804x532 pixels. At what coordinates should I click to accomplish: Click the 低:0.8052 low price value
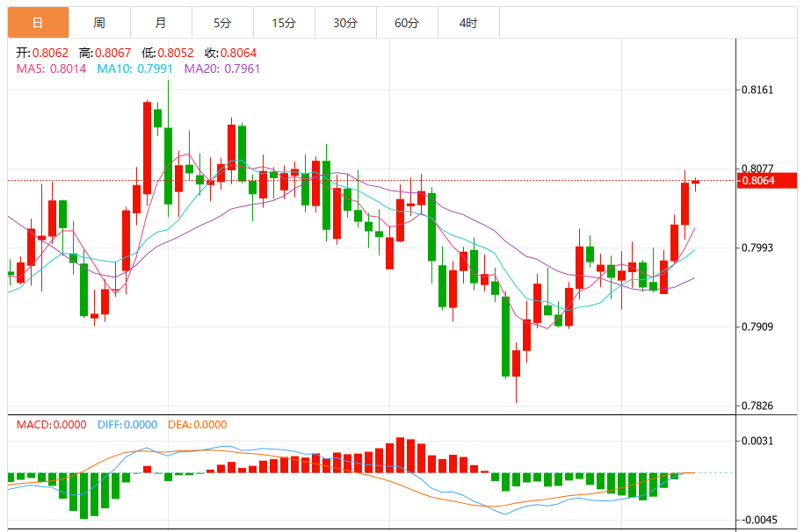tap(168, 53)
